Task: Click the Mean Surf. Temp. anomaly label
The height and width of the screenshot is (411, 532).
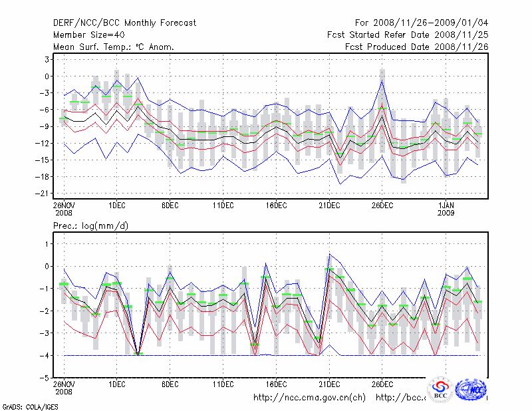Action: 114,47
